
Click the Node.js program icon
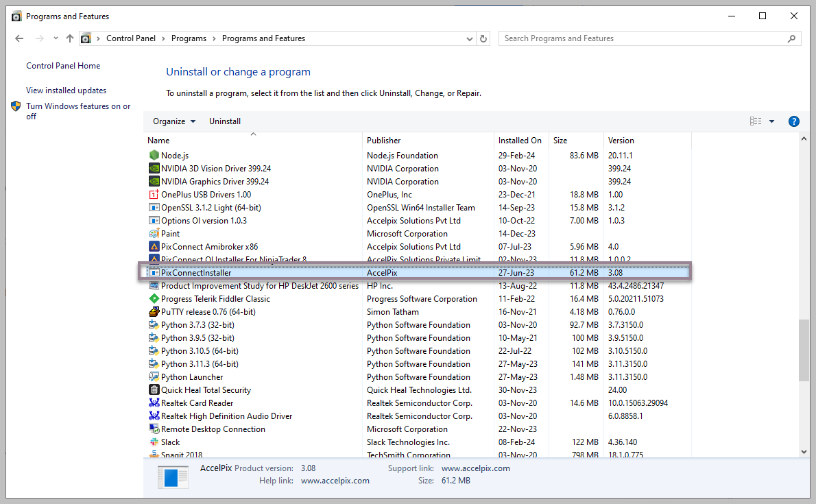154,155
